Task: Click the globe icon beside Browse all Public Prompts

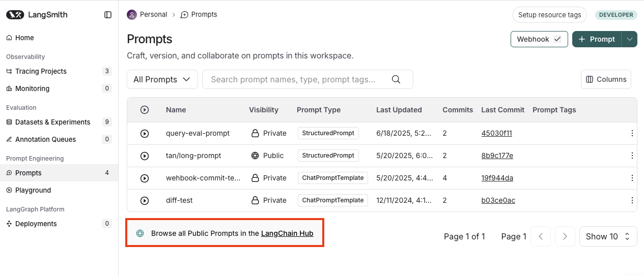Action: point(140,233)
